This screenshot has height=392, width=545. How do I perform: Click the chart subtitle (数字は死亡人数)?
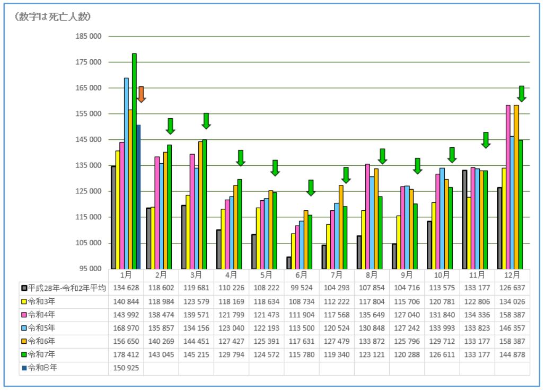[x=52, y=17]
